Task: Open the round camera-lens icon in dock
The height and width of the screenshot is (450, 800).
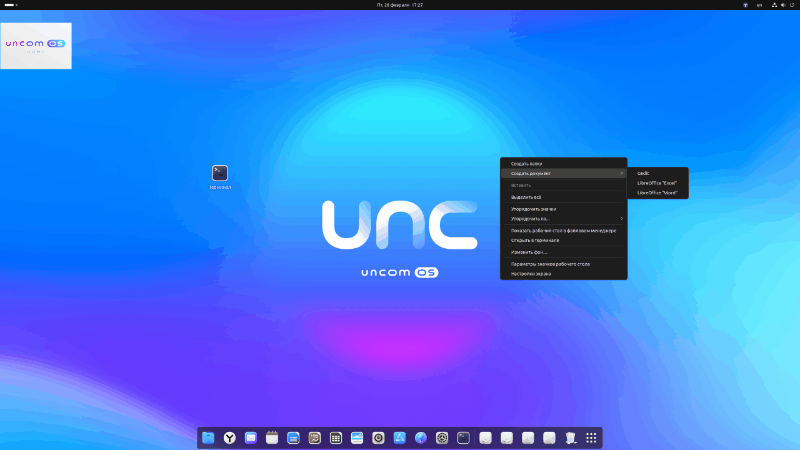Action: click(x=378, y=438)
